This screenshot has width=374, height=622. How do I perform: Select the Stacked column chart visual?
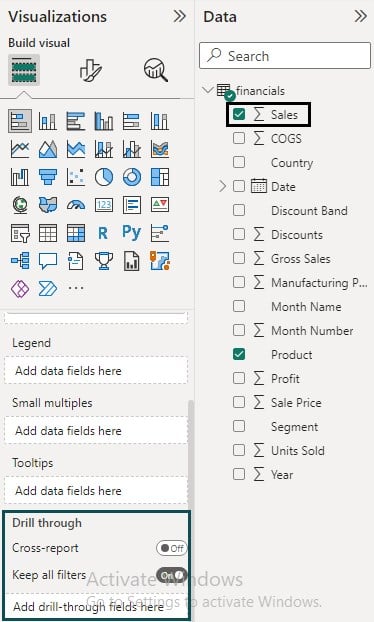48,121
